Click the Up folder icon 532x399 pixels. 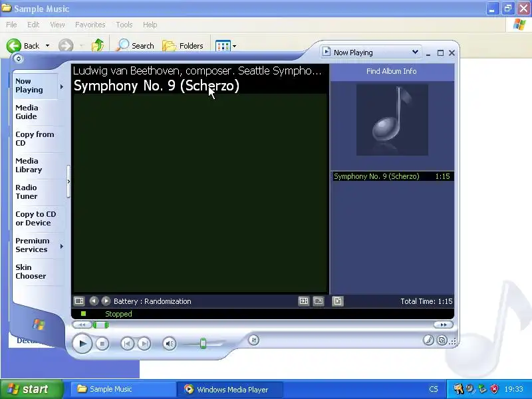[x=98, y=45]
